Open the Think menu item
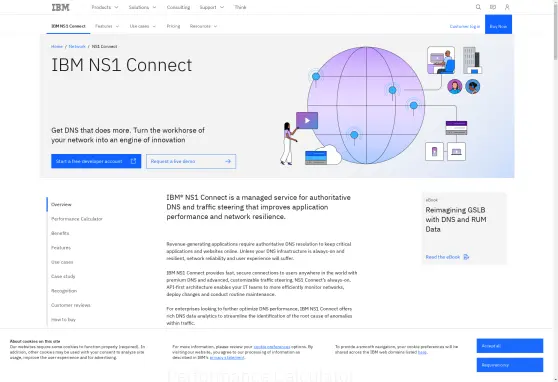Viewport: 558px width, 382px height. point(240,7)
